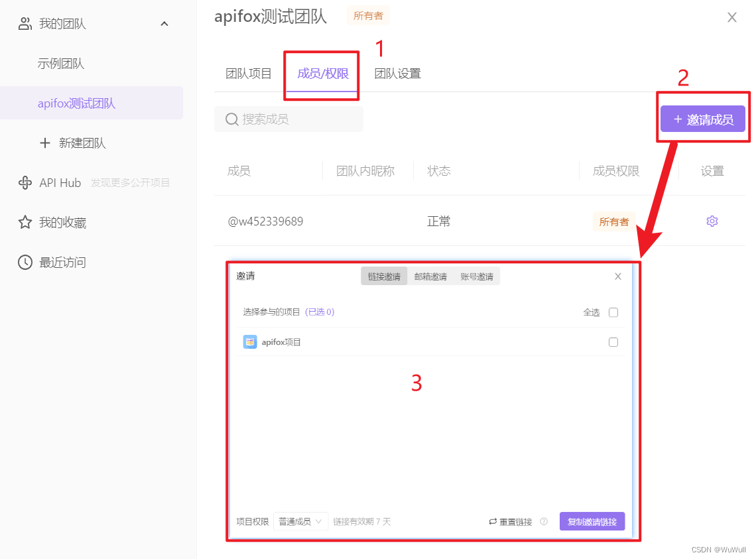Click the My Team people icon
Screen dimensions: 756x559
(25, 24)
